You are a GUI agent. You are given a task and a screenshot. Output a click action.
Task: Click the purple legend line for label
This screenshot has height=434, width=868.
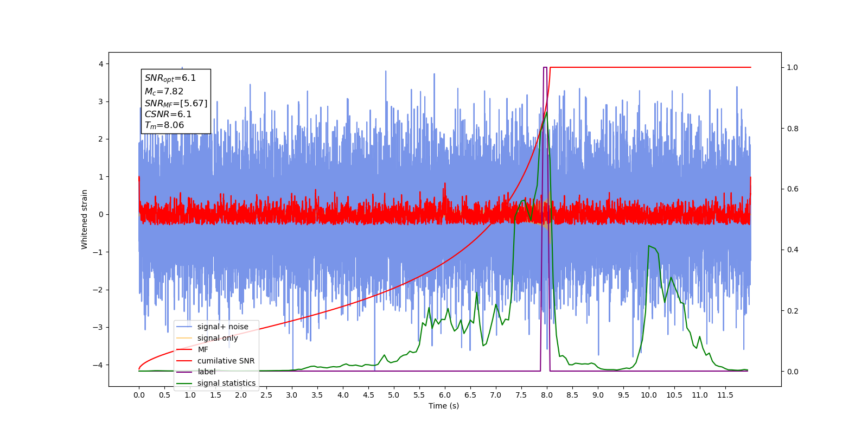point(185,372)
